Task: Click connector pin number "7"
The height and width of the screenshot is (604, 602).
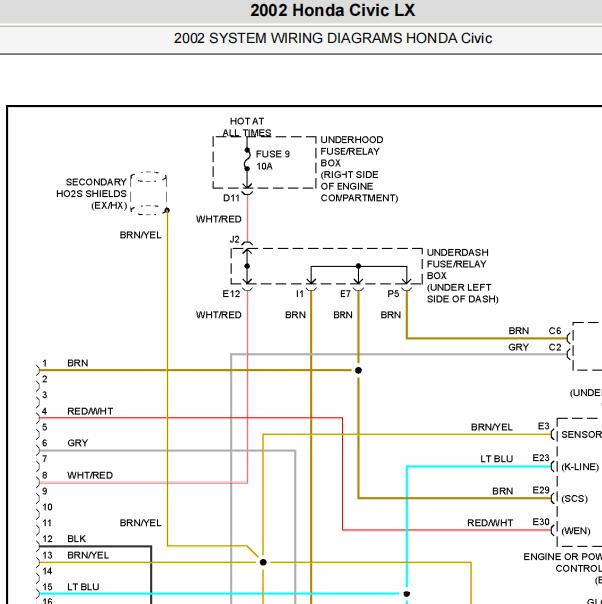Action: click(45, 459)
